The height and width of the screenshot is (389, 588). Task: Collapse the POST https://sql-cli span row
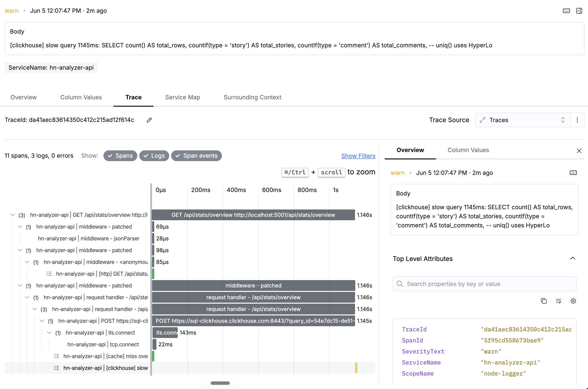[x=42, y=321]
